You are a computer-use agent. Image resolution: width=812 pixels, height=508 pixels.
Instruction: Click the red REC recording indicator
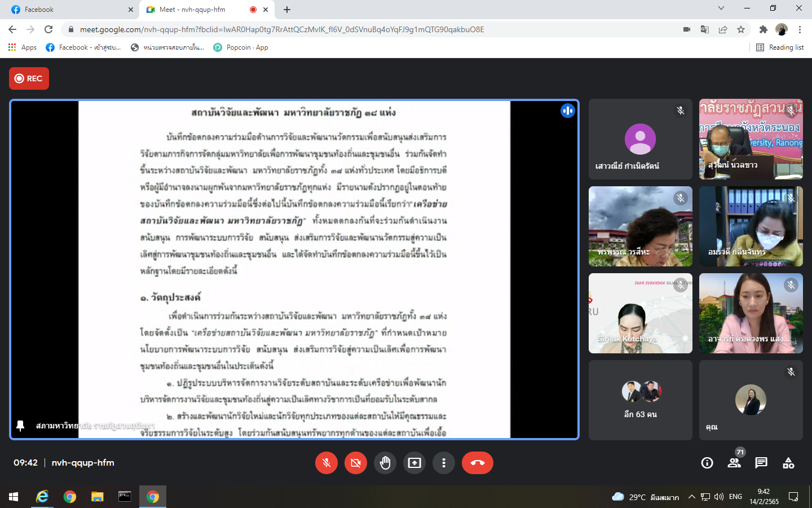tap(29, 78)
